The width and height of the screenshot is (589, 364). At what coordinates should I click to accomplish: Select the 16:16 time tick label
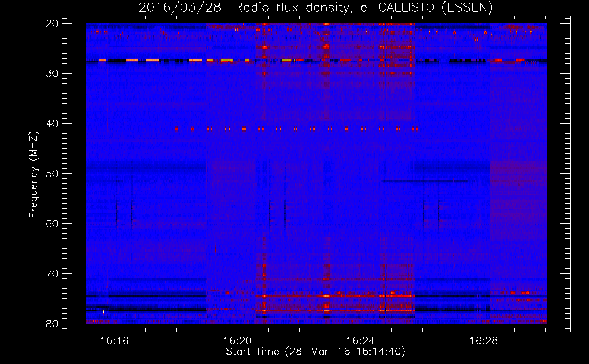coord(115,341)
